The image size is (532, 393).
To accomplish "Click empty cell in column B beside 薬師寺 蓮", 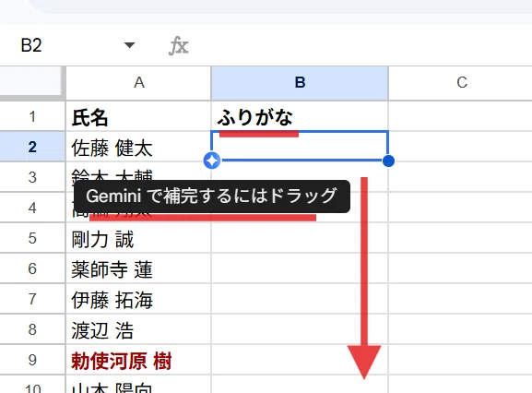I will click(x=300, y=268).
